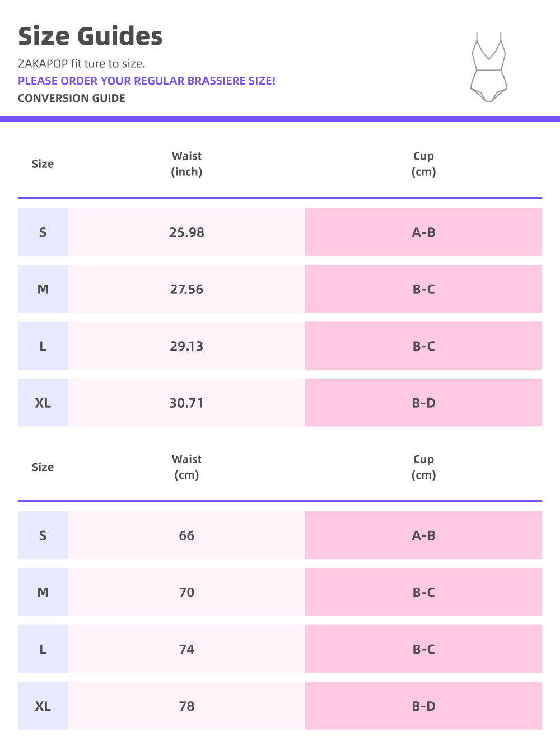Click the 25.98 waist value
The width and height of the screenshot is (560, 746).
(186, 232)
